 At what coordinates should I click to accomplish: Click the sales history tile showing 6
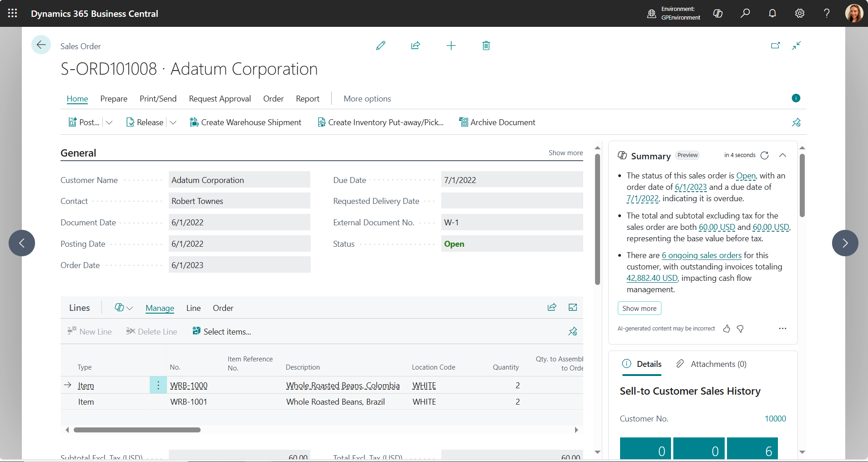pyautogui.click(x=752, y=449)
